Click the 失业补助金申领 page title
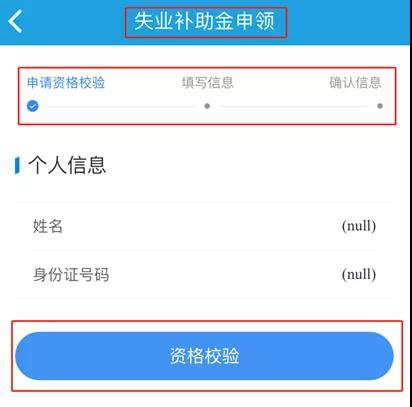412x407 pixels. [x=204, y=21]
